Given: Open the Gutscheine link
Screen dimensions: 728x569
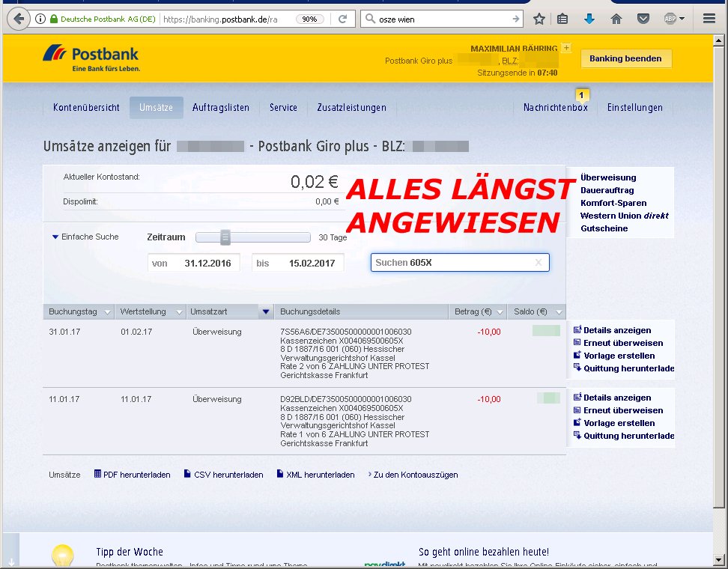Looking at the screenshot, I should point(604,228).
